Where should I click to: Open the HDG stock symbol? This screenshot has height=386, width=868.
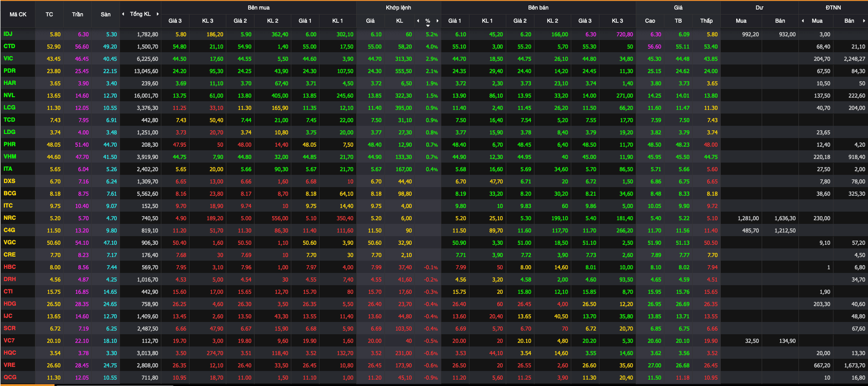click(x=10, y=304)
